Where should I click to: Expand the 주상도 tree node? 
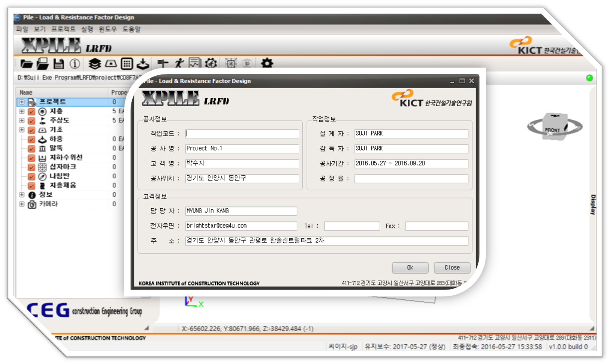pyautogui.click(x=21, y=121)
